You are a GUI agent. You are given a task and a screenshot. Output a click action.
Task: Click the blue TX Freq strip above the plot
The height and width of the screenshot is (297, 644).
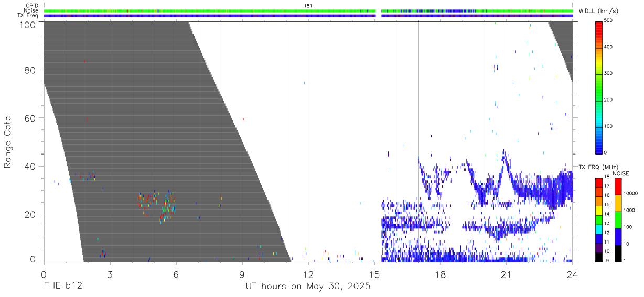(308, 16)
